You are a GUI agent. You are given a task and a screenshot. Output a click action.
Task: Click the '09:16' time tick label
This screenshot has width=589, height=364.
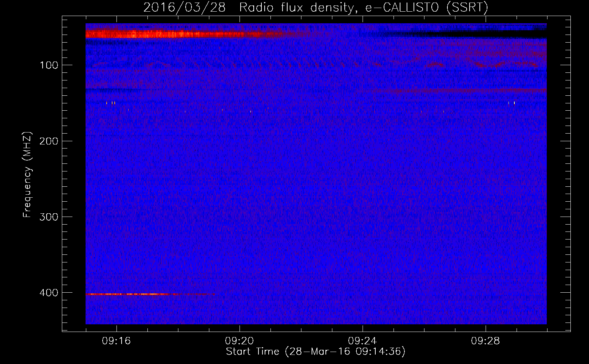pos(116,341)
